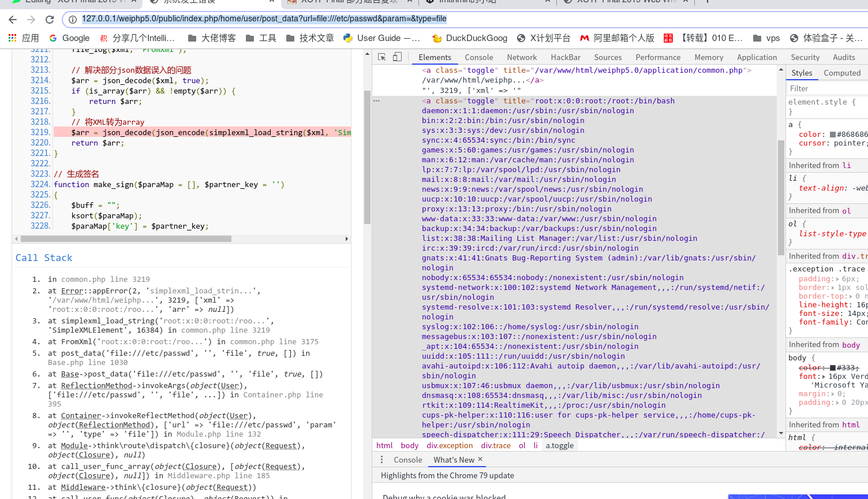The image size is (868, 499).
Task: Open the 【转载】010 E... bookmark
Action: click(704, 38)
